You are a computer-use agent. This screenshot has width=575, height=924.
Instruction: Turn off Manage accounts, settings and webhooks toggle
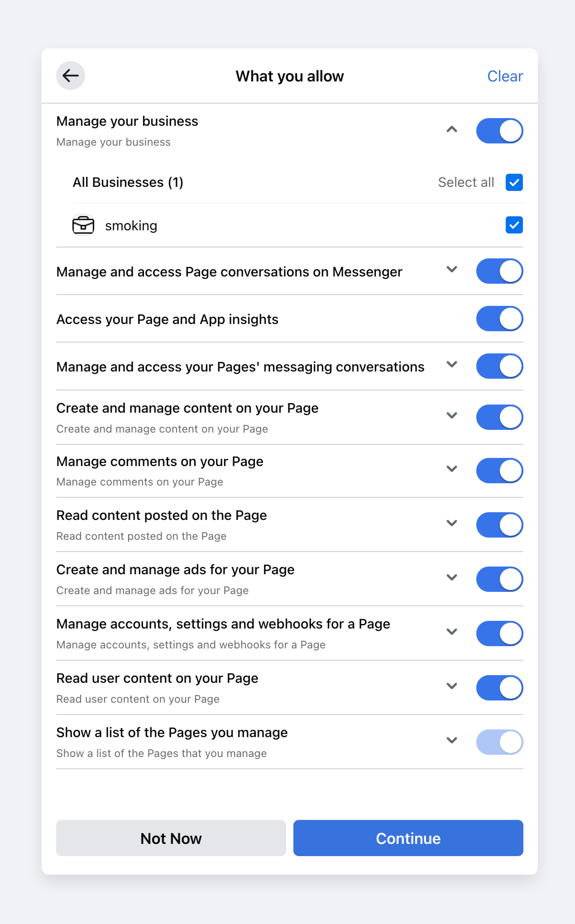point(499,633)
